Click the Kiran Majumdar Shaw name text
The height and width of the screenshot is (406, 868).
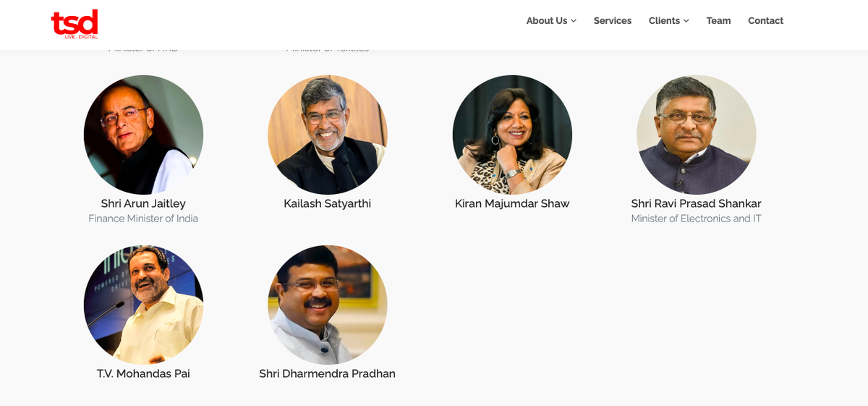[512, 203]
